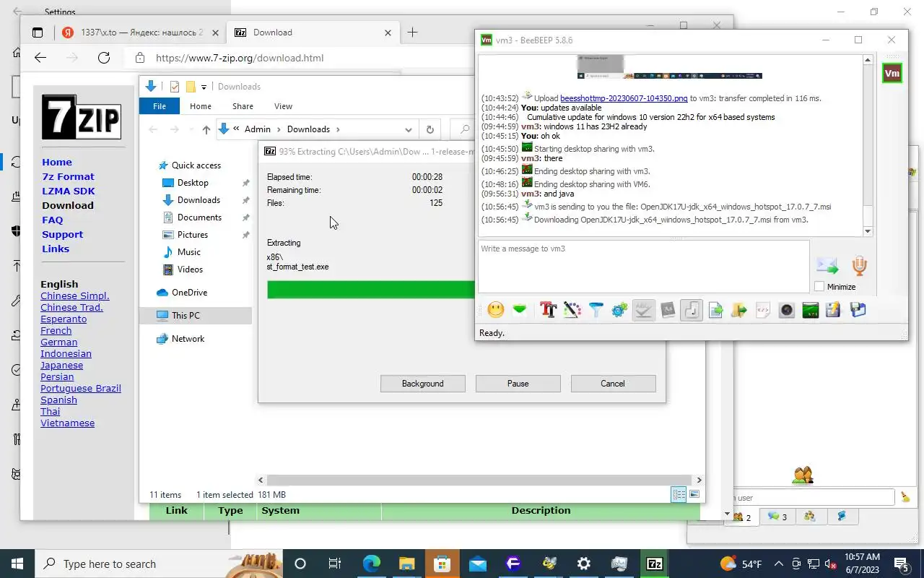Select OneDrive in Explorer navigation pane
Image resolution: width=924 pixels, height=578 pixels.
[x=189, y=293]
